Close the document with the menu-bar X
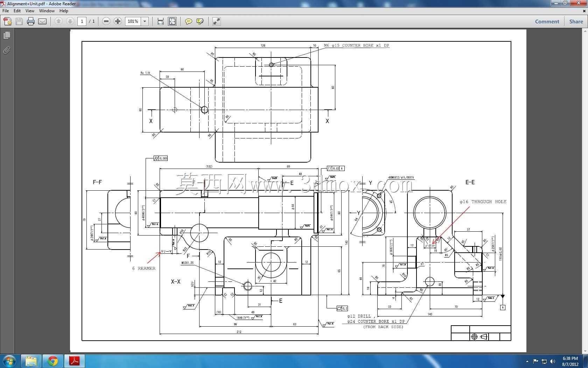Viewport: 588px width, 368px height. [584, 11]
